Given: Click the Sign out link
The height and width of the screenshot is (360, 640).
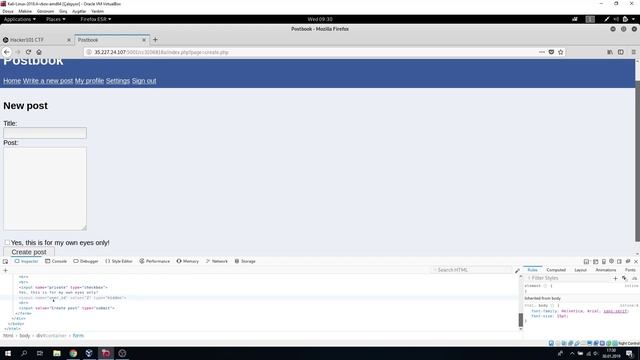Looking at the screenshot, I should click(x=144, y=81).
